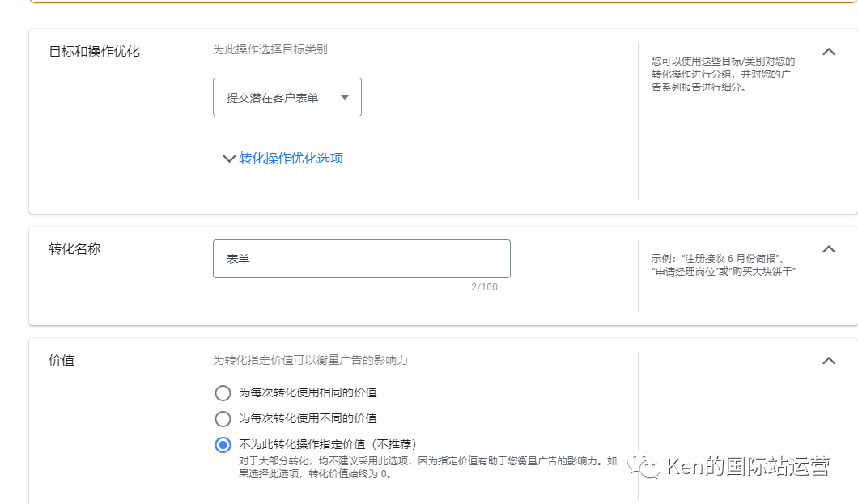The width and height of the screenshot is (858, 504).
Task: Expand the 转化操作优化选项 link
Action: [x=291, y=159]
